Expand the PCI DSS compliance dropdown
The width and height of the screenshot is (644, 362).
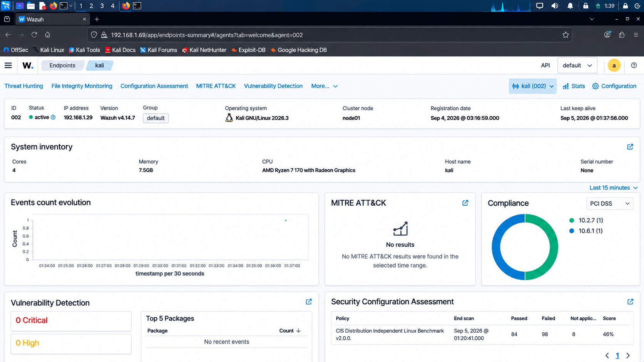610,203
